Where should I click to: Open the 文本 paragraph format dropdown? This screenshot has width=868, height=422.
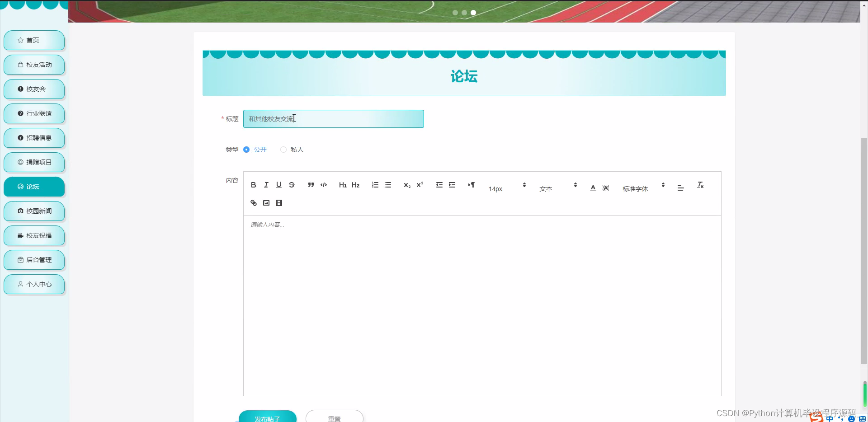pos(546,189)
